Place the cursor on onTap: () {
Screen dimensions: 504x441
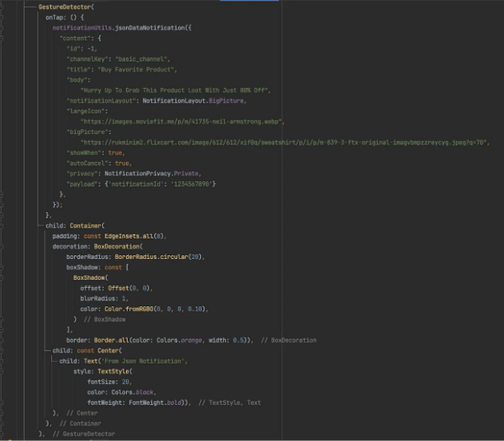(64, 17)
